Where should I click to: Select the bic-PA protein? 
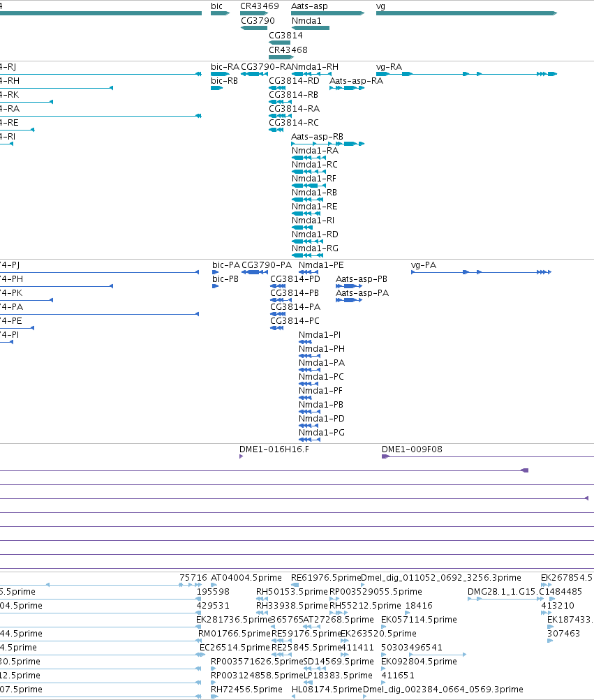tap(215, 272)
